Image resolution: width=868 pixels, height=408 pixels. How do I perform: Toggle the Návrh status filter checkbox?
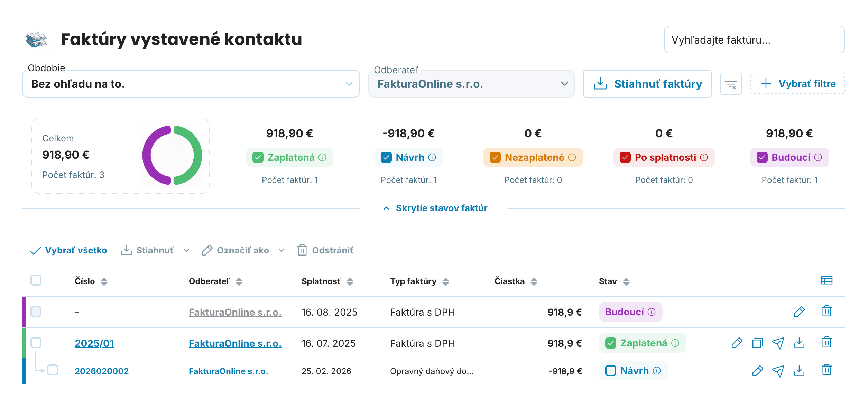click(386, 158)
